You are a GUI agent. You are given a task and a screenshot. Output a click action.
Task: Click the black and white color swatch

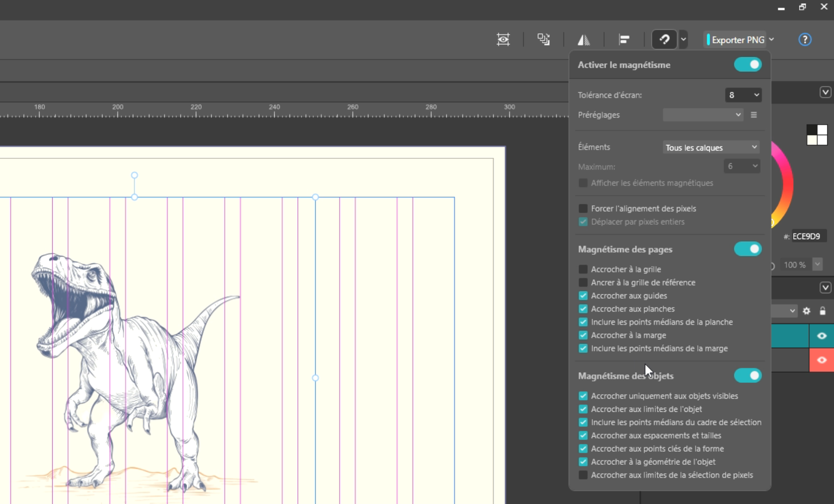(817, 135)
